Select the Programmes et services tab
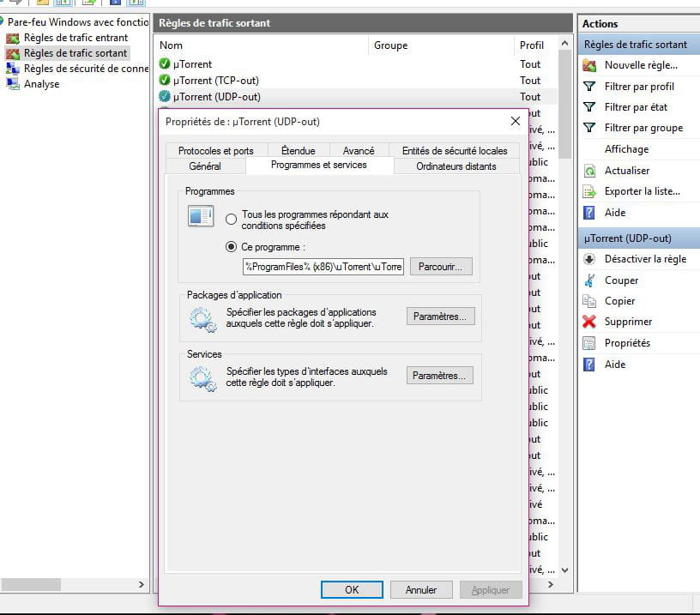The image size is (700, 615). coord(319,166)
